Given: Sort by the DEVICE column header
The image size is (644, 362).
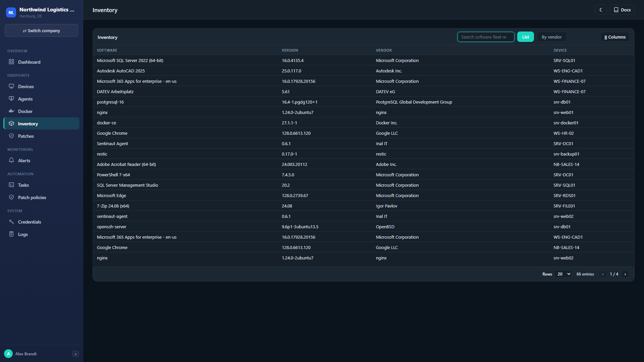Looking at the screenshot, I should click(560, 50).
